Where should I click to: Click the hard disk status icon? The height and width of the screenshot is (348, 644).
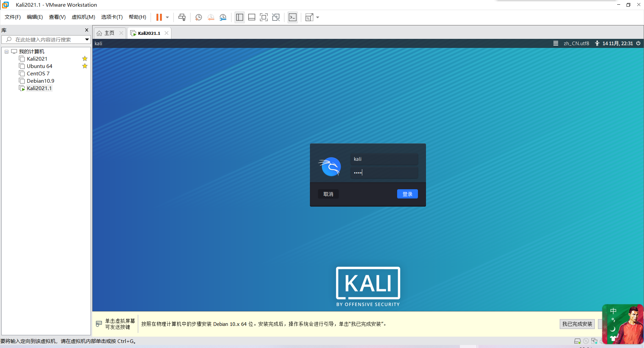[x=577, y=341]
